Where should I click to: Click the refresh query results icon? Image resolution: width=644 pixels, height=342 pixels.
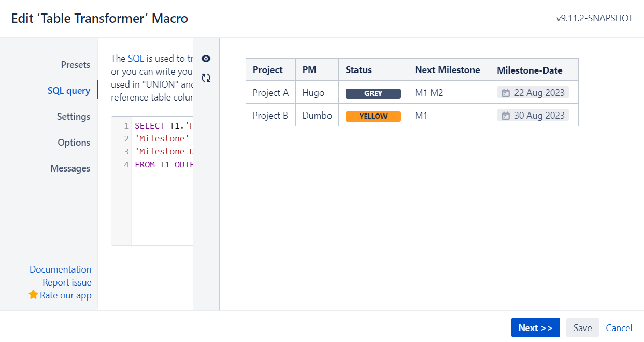[x=206, y=77]
